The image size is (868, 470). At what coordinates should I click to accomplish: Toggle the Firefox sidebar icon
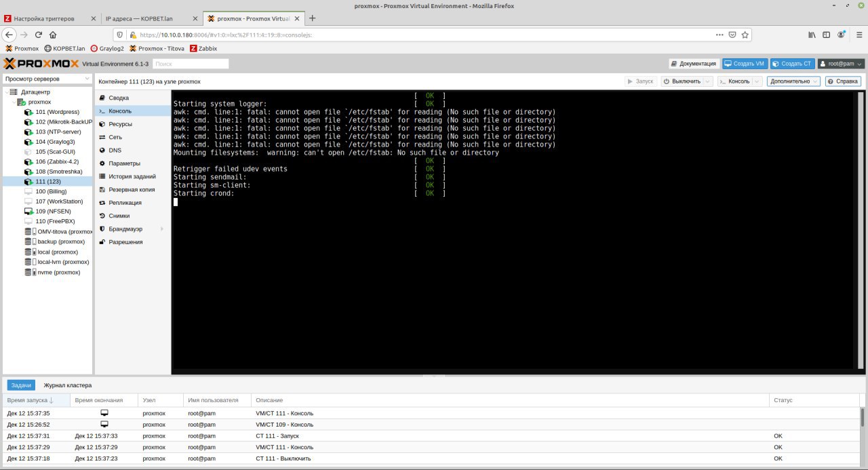[x=827, y=35]
